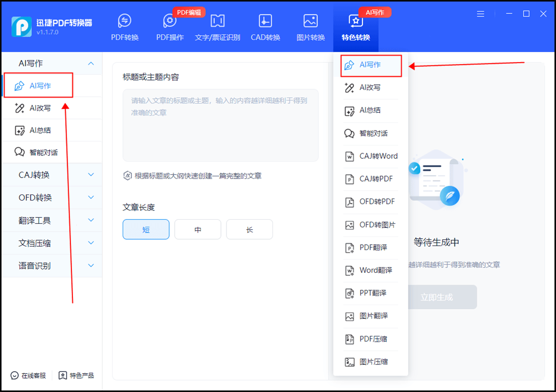Expand the OFD转换 sidebar section
Screen dimensions: 556x392
click(52, 197)
